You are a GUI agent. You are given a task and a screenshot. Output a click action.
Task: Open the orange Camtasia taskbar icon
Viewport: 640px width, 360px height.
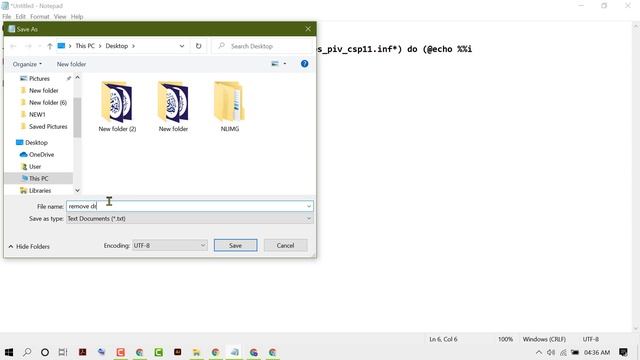point(120,352)
